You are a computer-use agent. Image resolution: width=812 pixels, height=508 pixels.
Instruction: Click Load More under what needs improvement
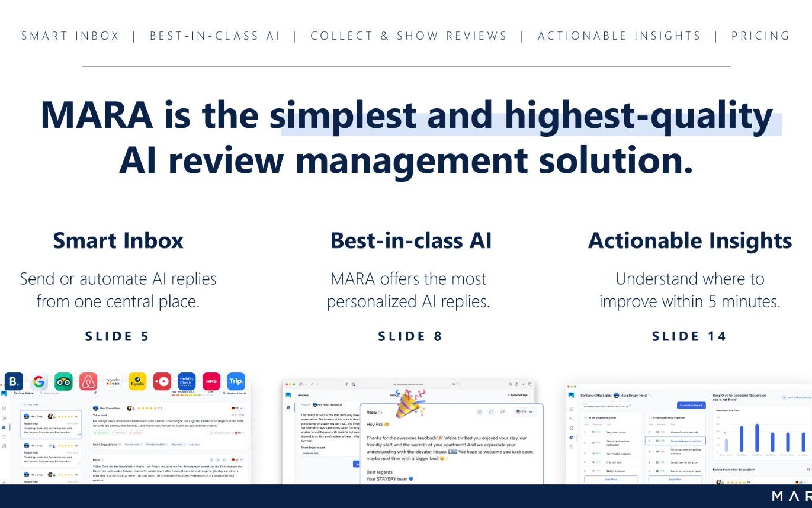675,479
